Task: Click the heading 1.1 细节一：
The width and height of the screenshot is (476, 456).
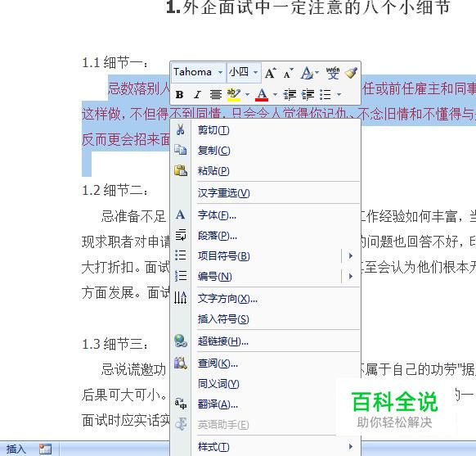Action: point(115,63)
